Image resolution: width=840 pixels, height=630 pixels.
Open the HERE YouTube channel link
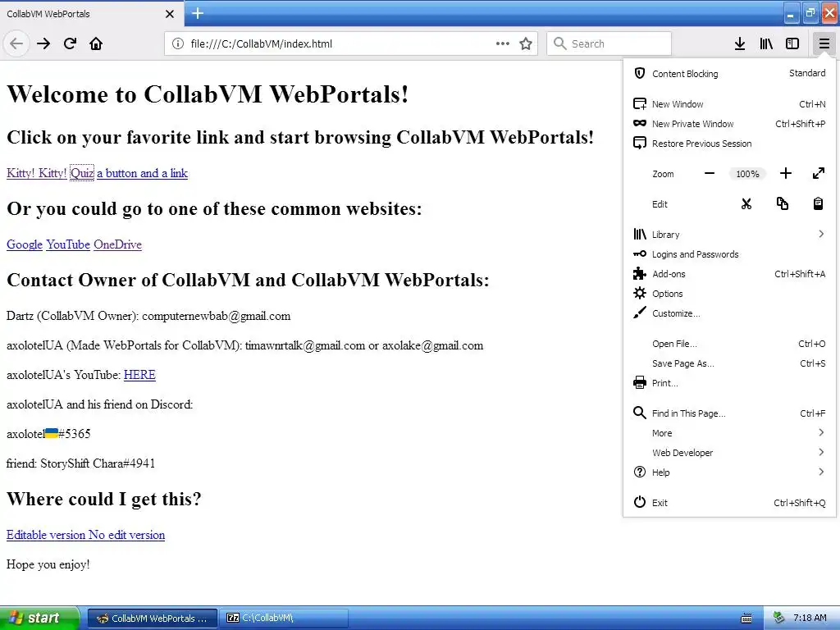pos(139,374)
